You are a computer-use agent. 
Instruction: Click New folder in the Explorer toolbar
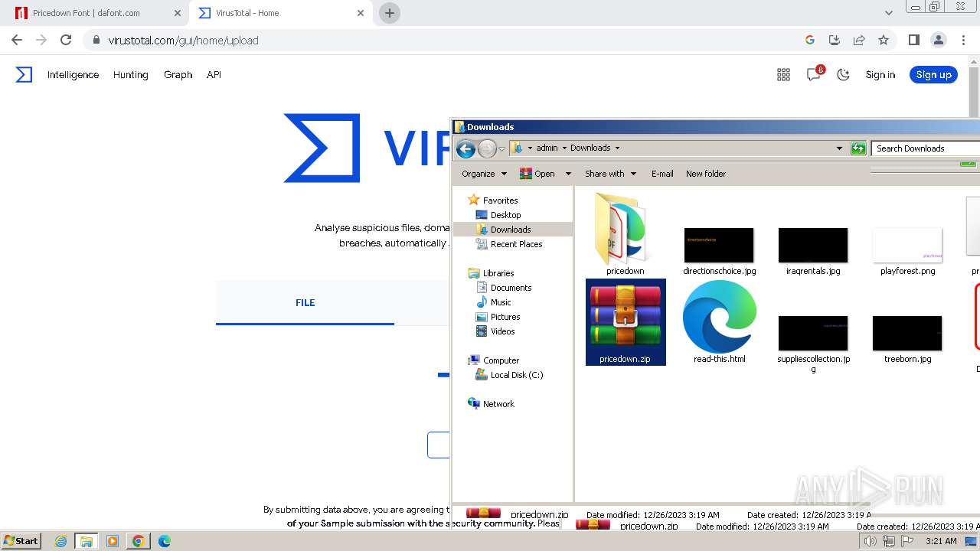[706, 174]
